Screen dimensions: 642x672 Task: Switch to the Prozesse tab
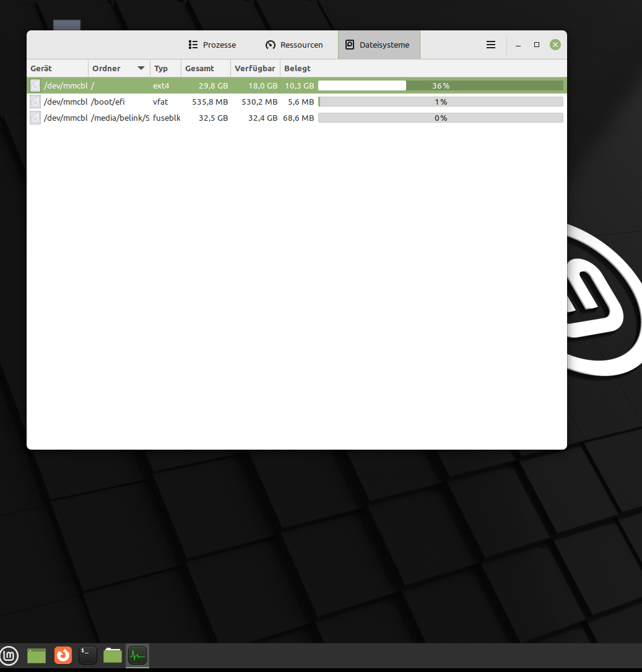[x=212, y=45]
